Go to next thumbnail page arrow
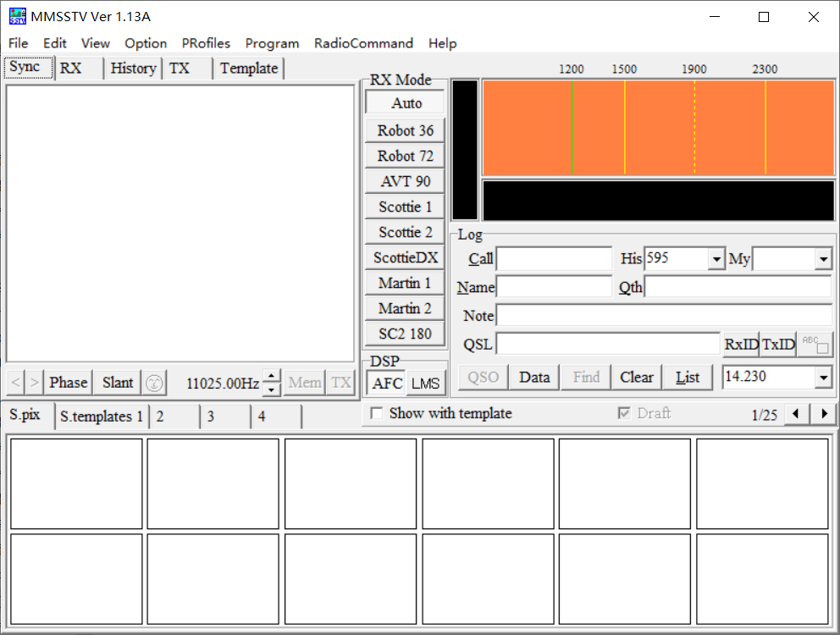This screenshot has height=635, width=840. tap(824, 414)
